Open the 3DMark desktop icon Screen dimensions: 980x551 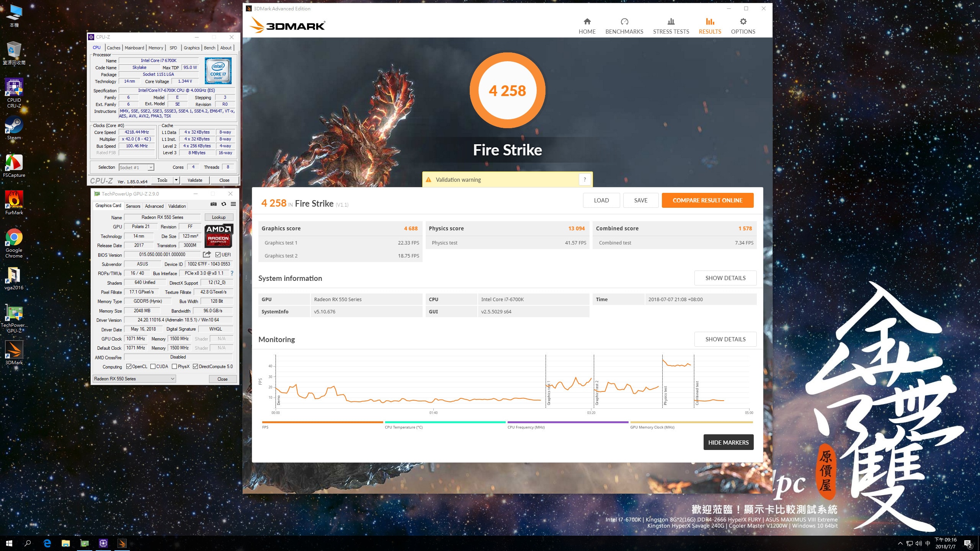pos(14,353)
